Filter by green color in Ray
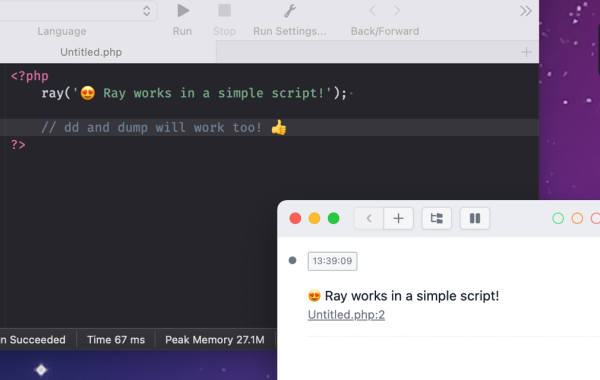 558,219
